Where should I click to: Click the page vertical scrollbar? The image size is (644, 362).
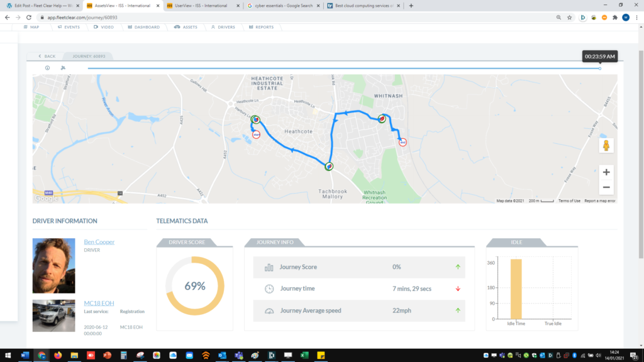(641, 155)
